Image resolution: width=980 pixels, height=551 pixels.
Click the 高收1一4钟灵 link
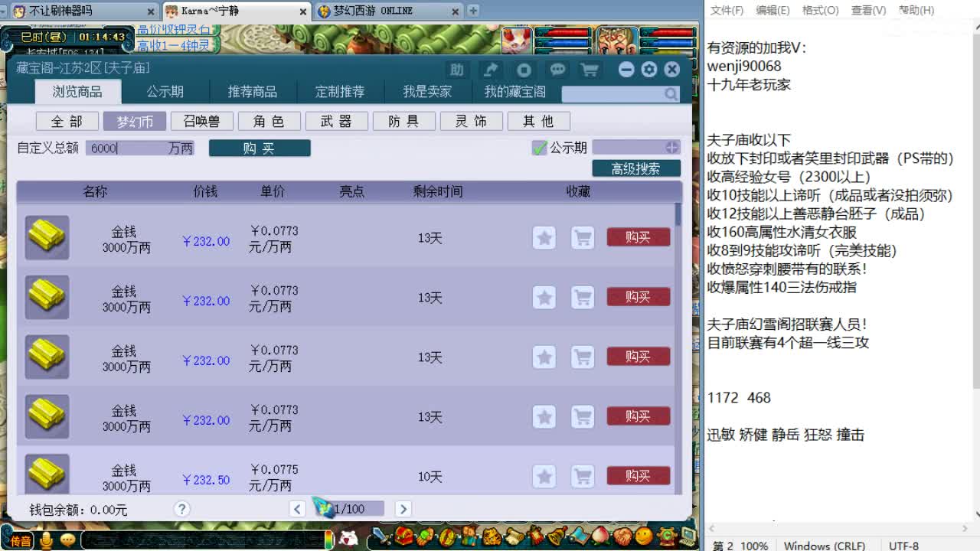pyautogui.click(x=175, y=45)
